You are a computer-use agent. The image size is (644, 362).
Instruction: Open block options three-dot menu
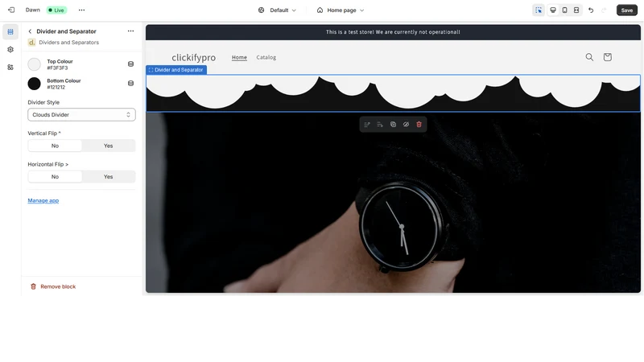[x=130, y=31]
